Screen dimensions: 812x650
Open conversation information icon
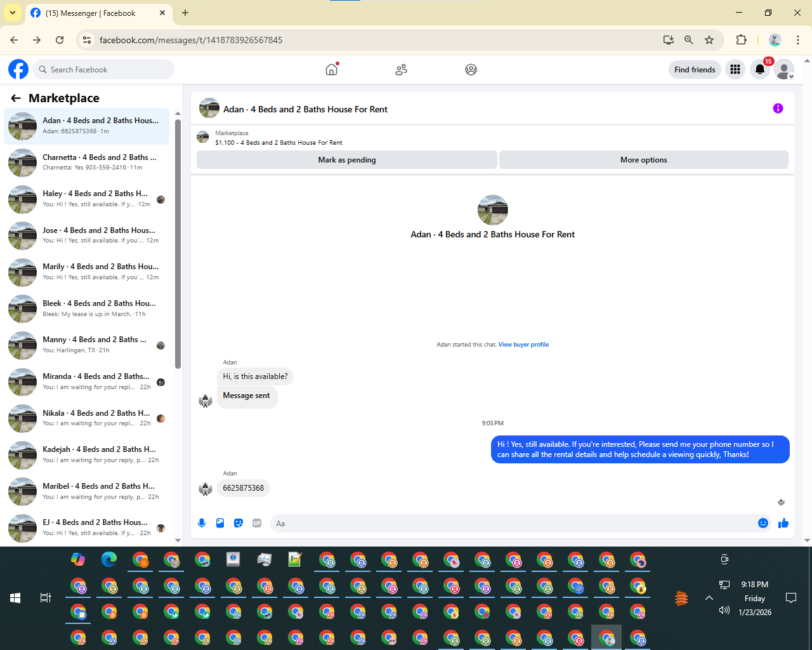[778, 109]
